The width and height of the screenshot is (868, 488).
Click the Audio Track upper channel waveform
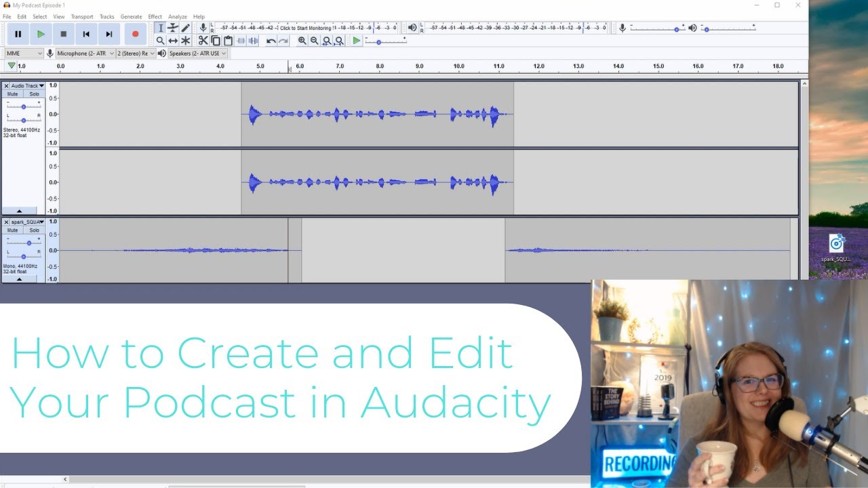coord(377,114)
